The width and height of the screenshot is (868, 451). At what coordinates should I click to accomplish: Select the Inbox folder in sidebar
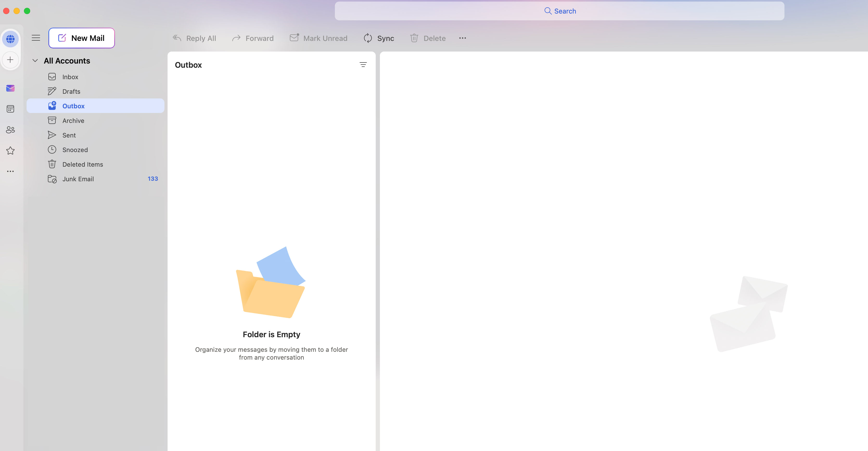[x=70, y=76]
